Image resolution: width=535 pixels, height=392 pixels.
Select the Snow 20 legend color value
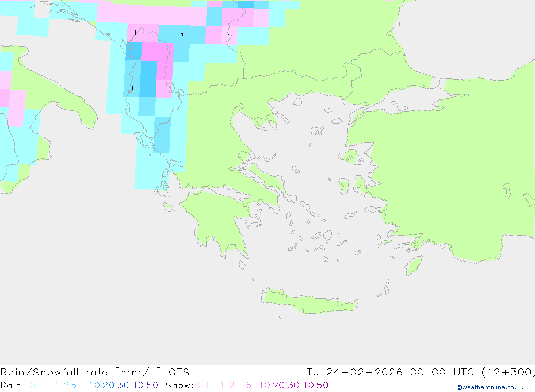279,385
